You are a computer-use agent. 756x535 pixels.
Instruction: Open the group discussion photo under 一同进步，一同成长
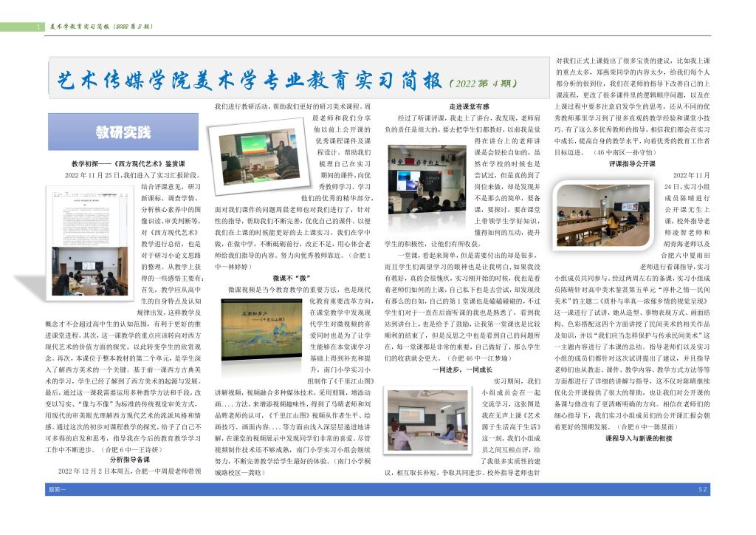pyautogui.click(x=427, y=421)
